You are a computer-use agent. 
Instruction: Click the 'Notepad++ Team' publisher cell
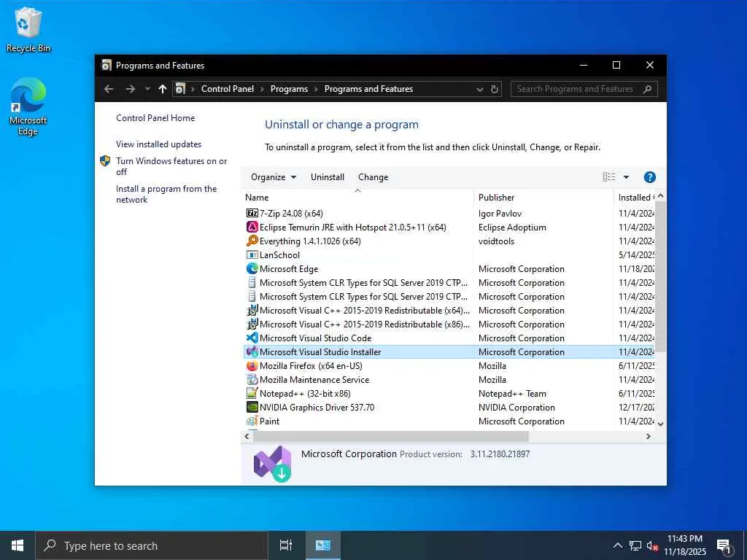coord(512,393)
